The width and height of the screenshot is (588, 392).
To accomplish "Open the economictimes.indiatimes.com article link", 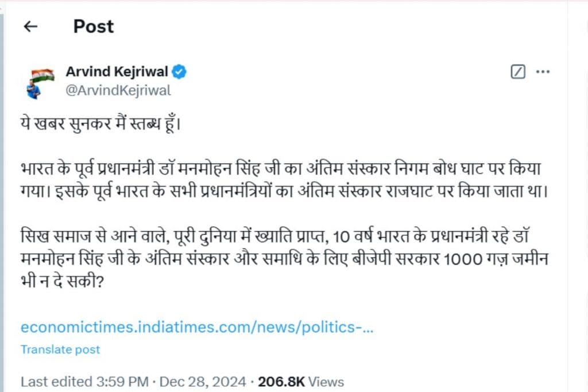I will coord(197,327).
